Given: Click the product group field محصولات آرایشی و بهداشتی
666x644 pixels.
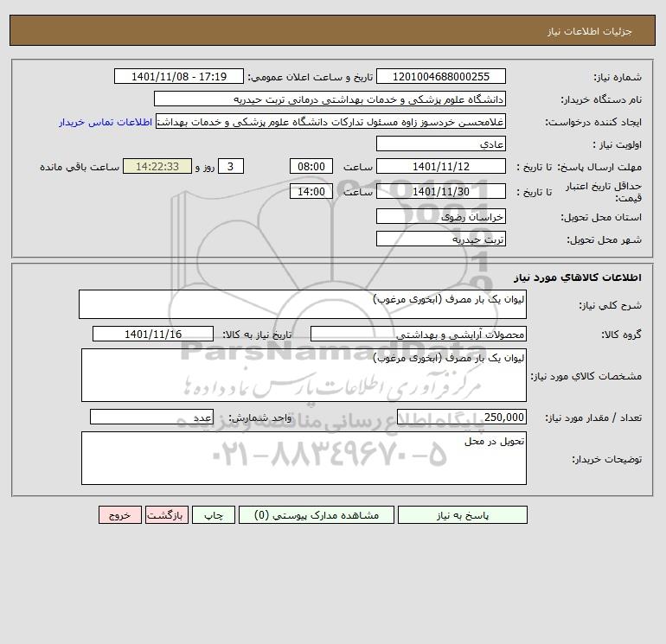Looking at the screenshot, I should pos(419,334).
